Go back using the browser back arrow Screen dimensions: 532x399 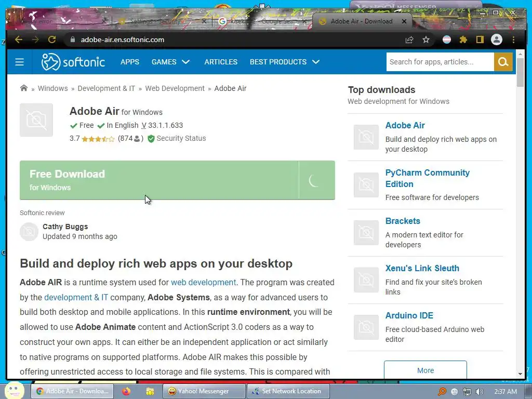(19, 39)
